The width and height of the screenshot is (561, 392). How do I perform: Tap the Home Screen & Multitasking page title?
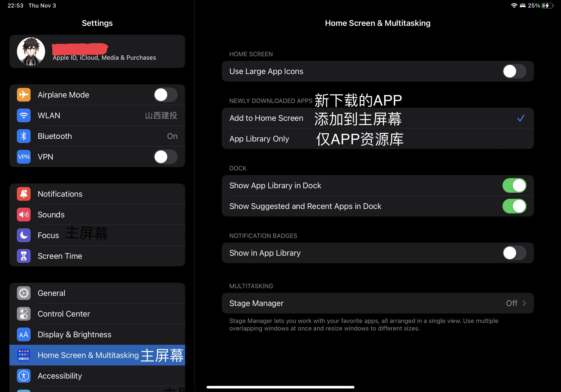[378, 23]
